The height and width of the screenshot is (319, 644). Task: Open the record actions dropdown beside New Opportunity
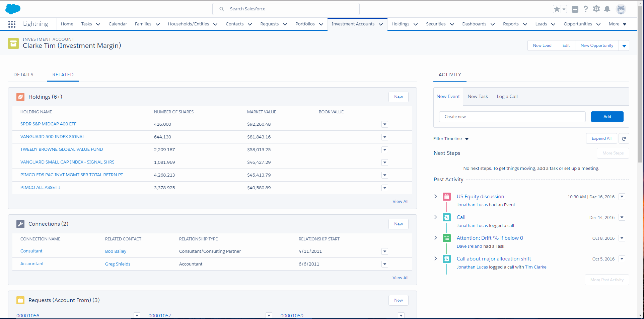(x=624, y=45)
